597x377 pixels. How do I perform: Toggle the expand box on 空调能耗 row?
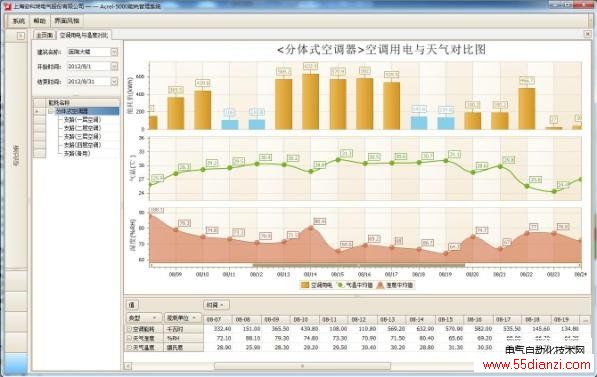pyautogui.click(x=129, y=329)
